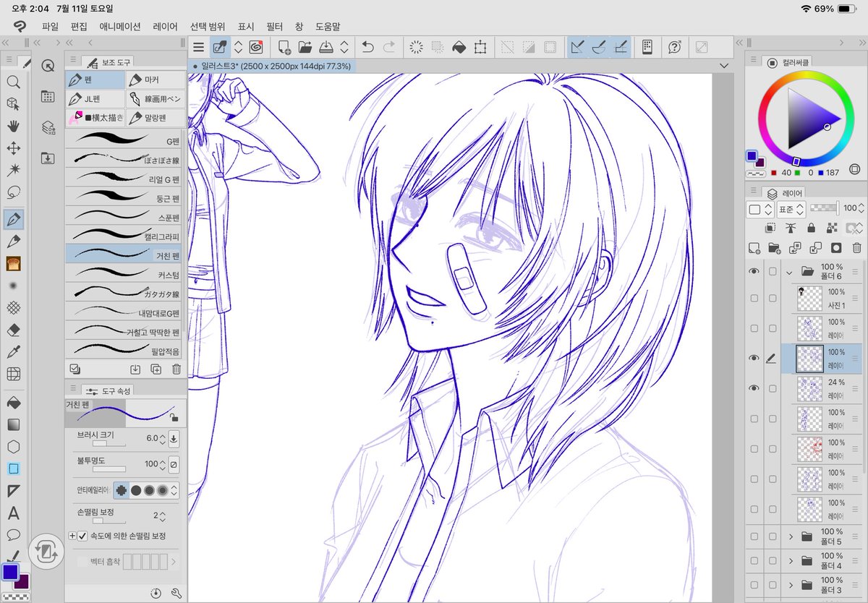
Task: Enable 속도에 의한 손떨림 보정 checkbox
Action: 82,536
